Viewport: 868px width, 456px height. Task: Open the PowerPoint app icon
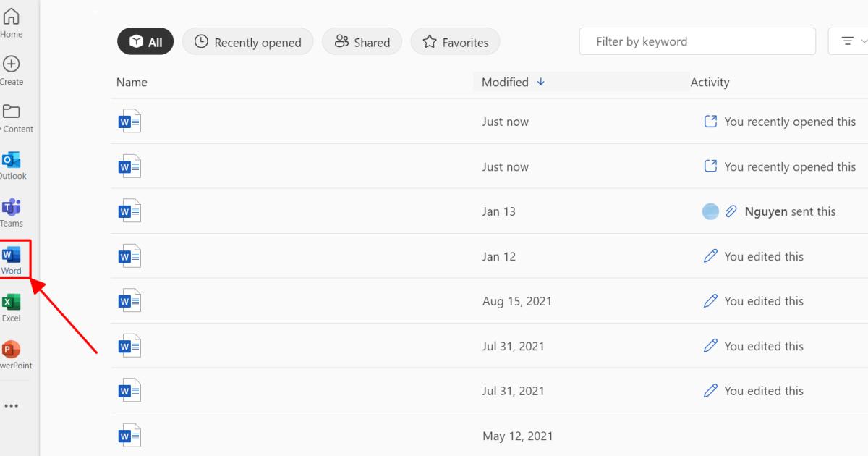pyautogui.click(x=12, y=350)
